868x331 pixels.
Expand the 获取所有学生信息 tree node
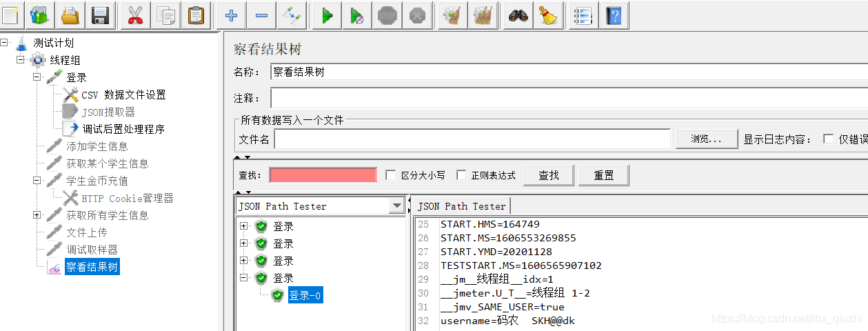37,215
